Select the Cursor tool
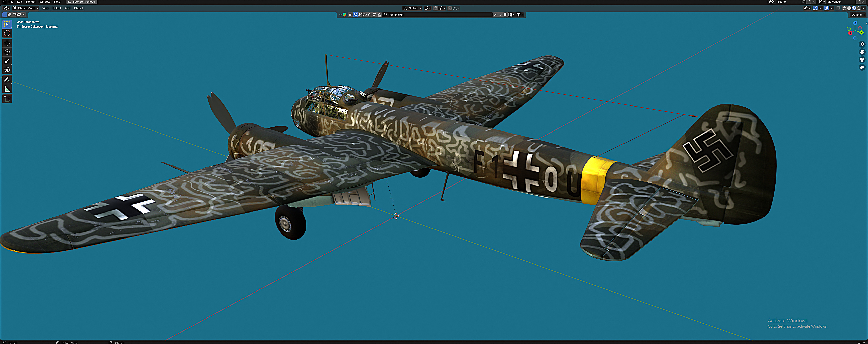The image size is (868, 344). 7,33
